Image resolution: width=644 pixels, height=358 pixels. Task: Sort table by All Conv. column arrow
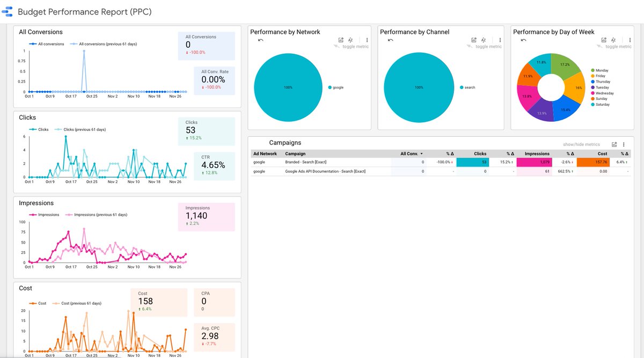[x=421, y=154]
